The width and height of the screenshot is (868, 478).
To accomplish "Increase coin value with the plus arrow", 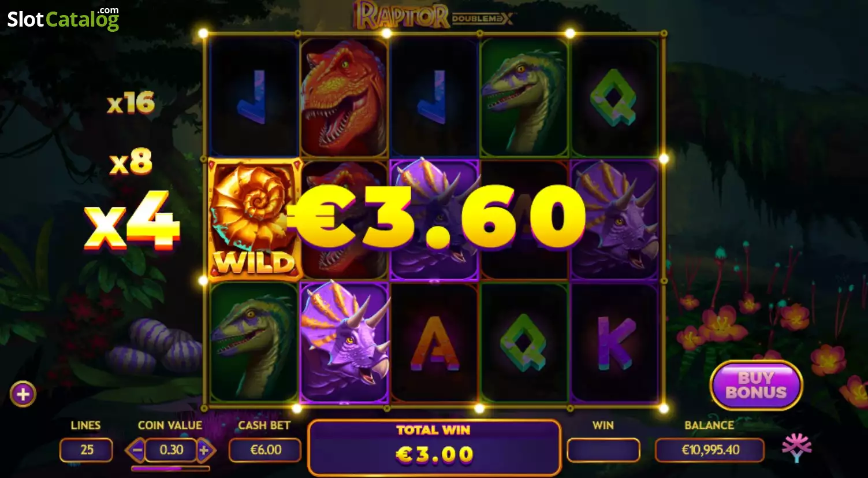I will [x=206, y=450].
